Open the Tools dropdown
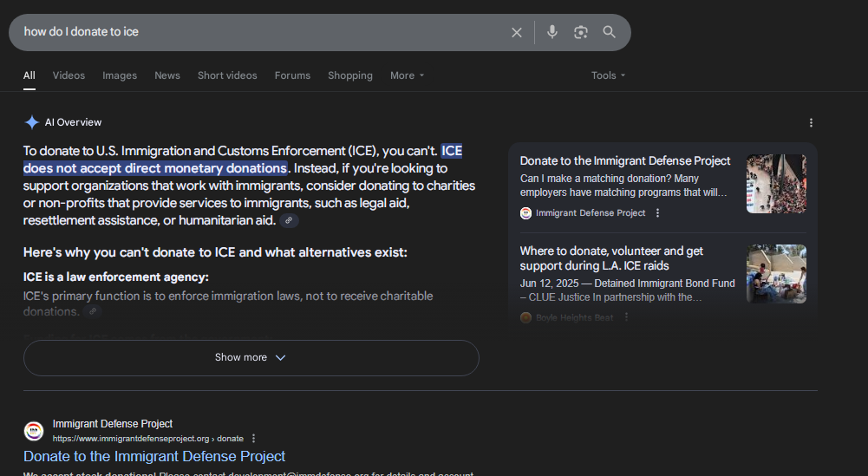 608,75
